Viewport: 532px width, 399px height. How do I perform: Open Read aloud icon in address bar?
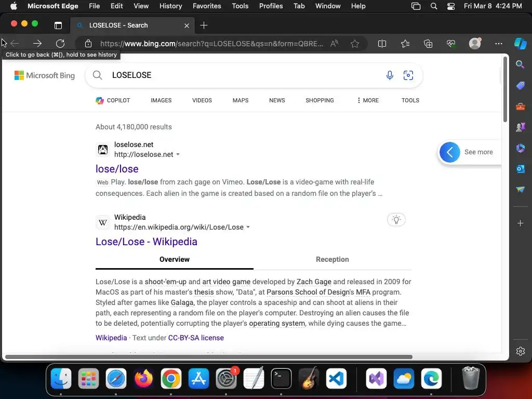(x=334, y=44)
